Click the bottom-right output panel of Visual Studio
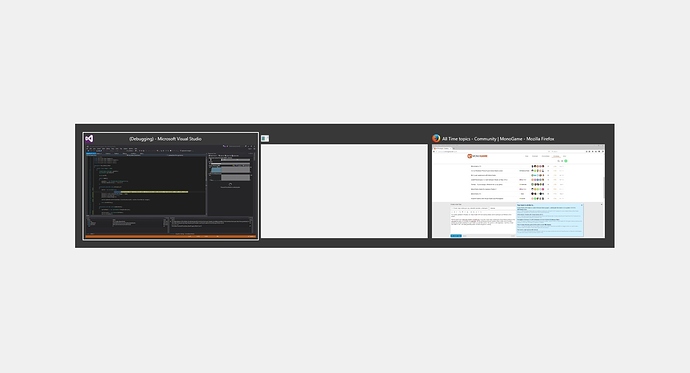 click(x=212, y=225)
